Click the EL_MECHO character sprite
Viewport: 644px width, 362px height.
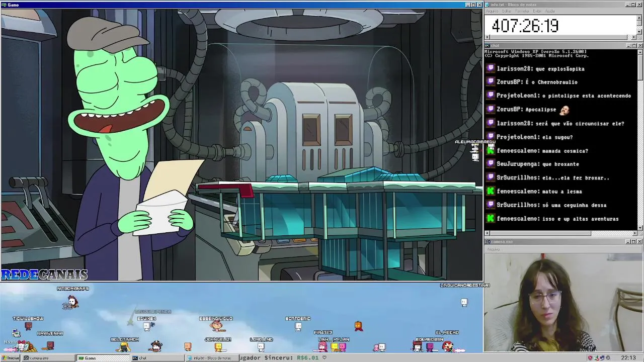click(447, 346)
